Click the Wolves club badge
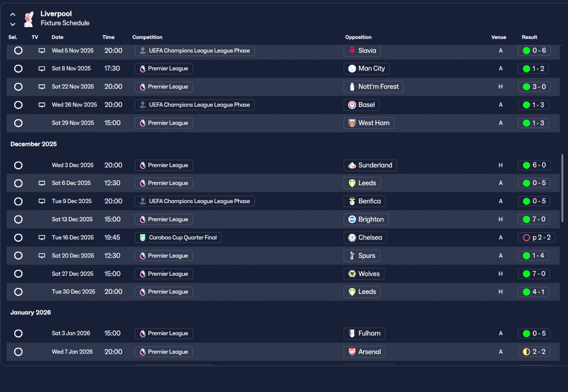Viewport: 568px width, 392px height. point(352,274)
